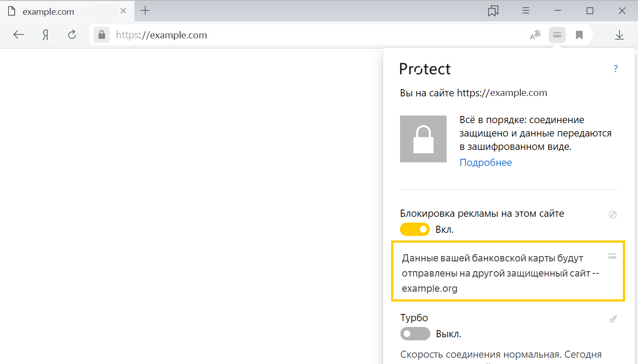Click the bank card data warning message
Viewport: 638px width, 364px height.
tap(508, 271)
